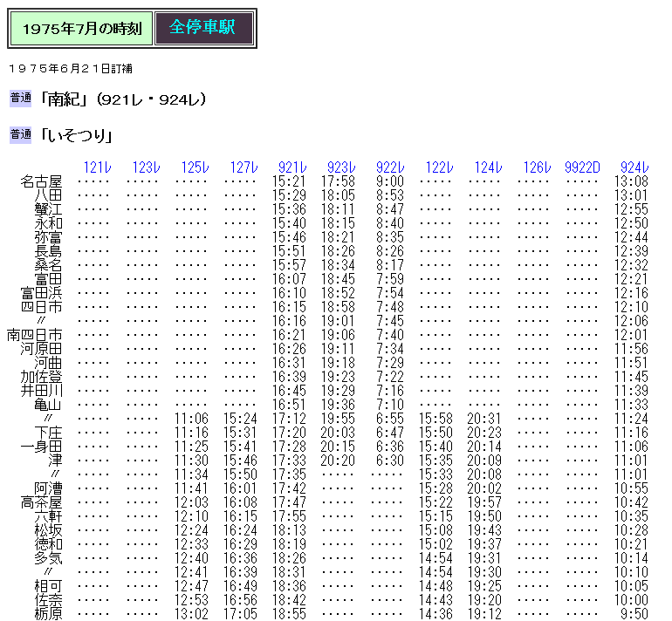672x621 pixels.
Task: Click station name 弥富
Action: click(48, 237)
